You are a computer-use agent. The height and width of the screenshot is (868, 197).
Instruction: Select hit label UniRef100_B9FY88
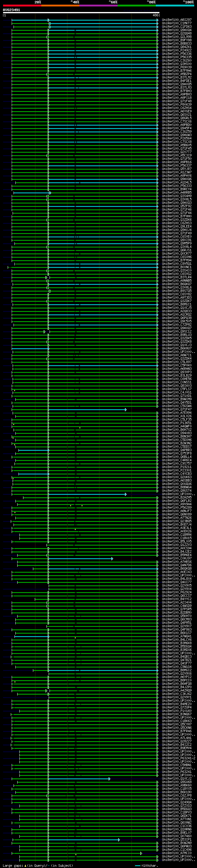[x=176, y=40]
